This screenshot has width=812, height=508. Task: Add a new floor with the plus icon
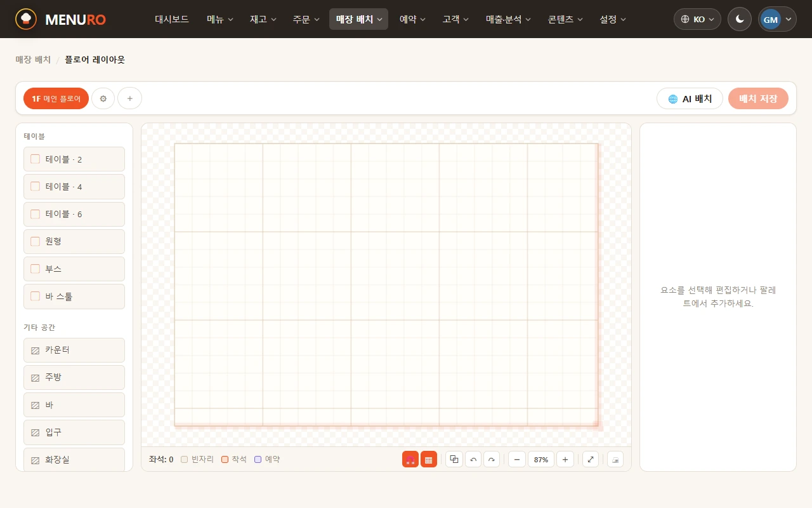click(x=130, y=98)
